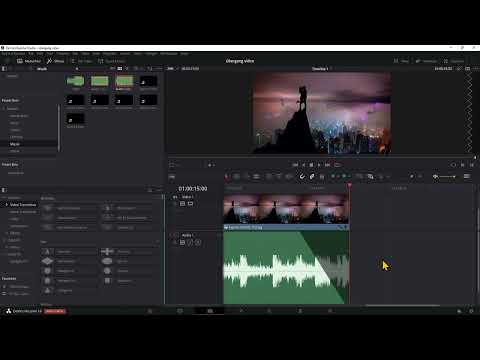The image size is (480, 360).
Task: Add a flag using the flag icon
Action: pos(333,177)
